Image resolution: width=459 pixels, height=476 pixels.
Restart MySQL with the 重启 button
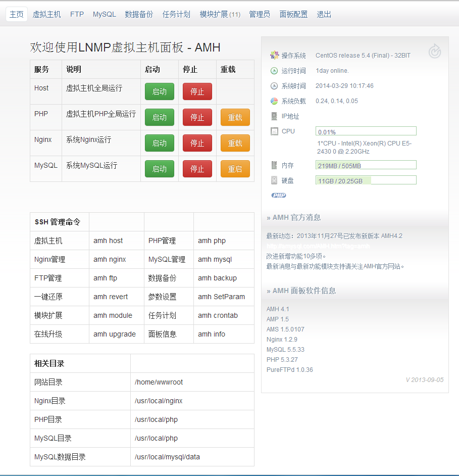(235, 169)
